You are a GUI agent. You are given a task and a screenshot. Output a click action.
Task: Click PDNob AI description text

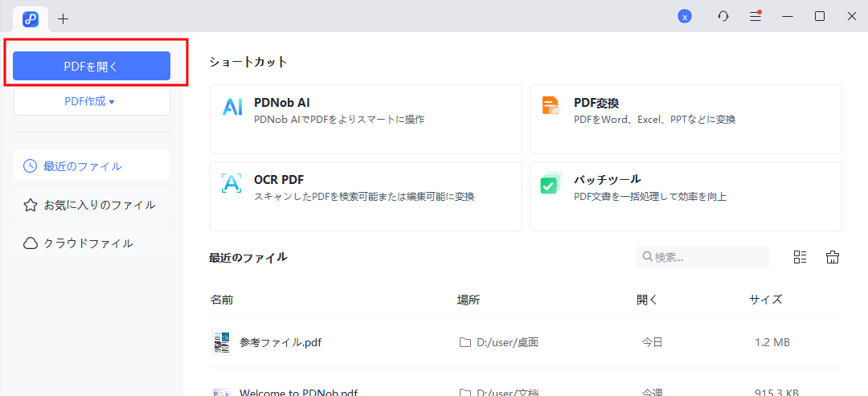tap(339, 119)
